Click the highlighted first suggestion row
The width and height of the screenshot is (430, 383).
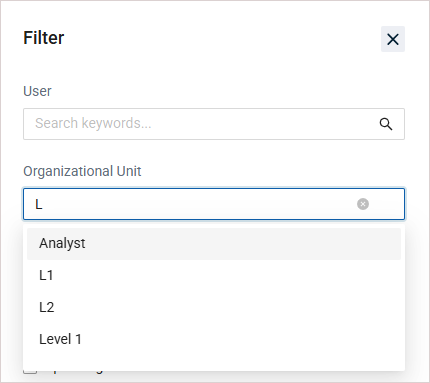(214, 244)
